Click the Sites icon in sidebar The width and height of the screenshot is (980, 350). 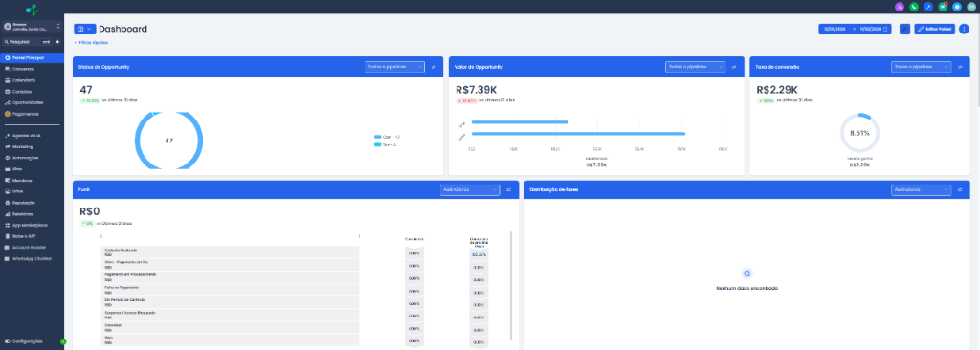click(7, 168)
